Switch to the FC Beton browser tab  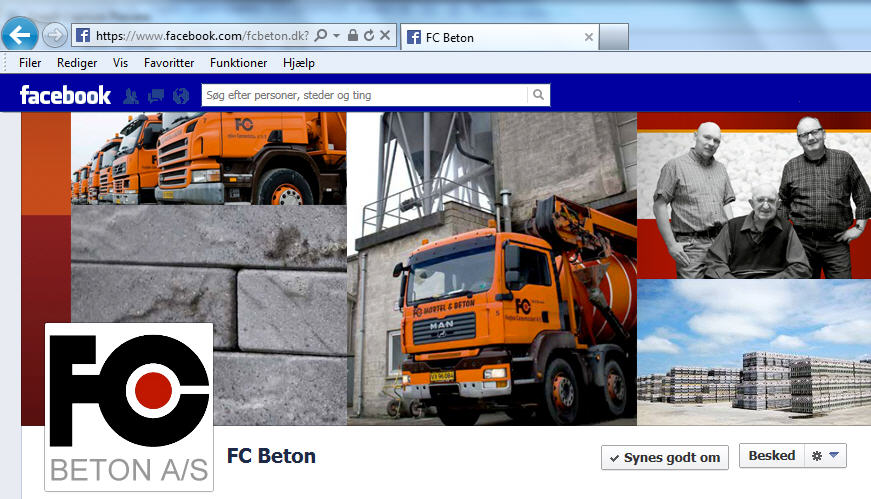(499, 37)
